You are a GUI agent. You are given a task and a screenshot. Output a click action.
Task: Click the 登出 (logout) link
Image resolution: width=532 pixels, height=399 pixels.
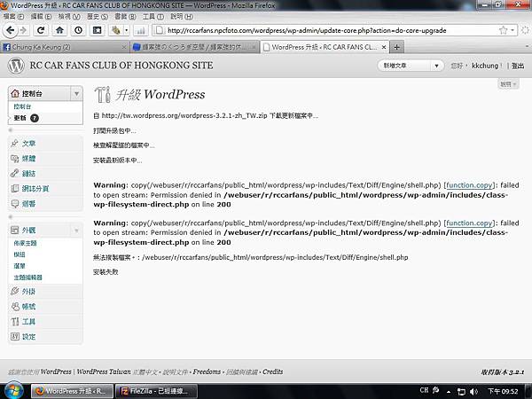[518, 66]
